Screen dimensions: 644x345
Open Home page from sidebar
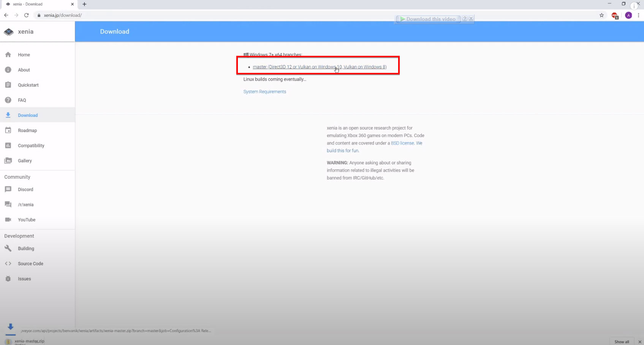click(x=24, y=55)
